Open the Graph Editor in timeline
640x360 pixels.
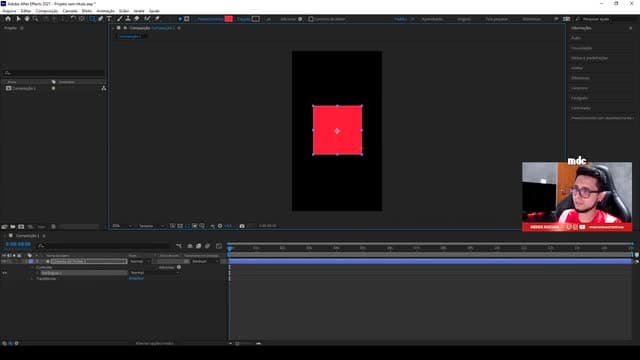click(x=219, y=246)
